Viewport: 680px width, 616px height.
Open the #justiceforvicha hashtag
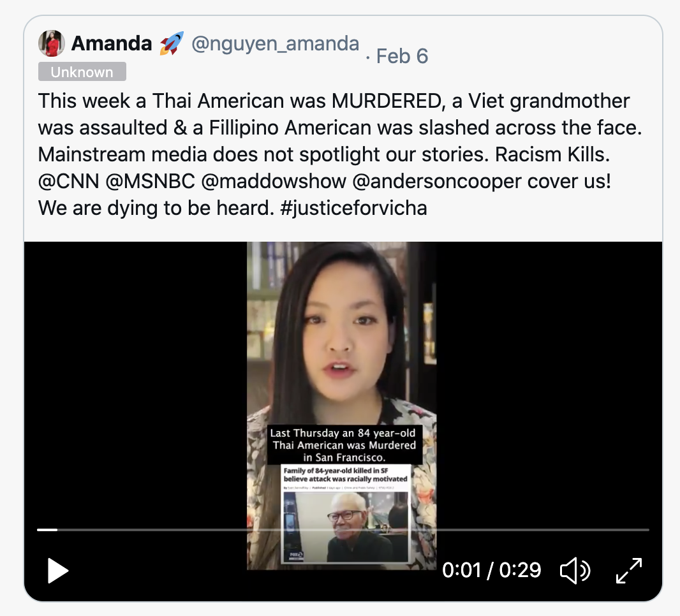[x=353, y=208]
